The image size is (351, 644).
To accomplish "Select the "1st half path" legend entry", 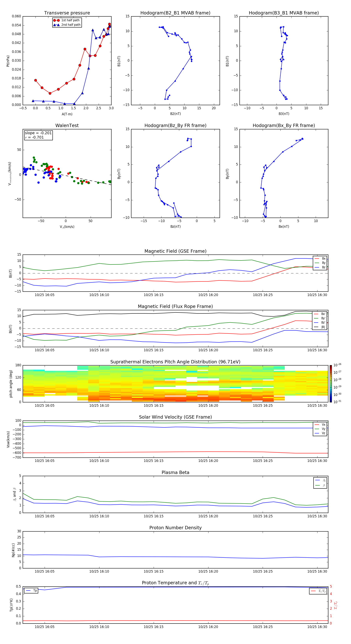I will [67, 20].
